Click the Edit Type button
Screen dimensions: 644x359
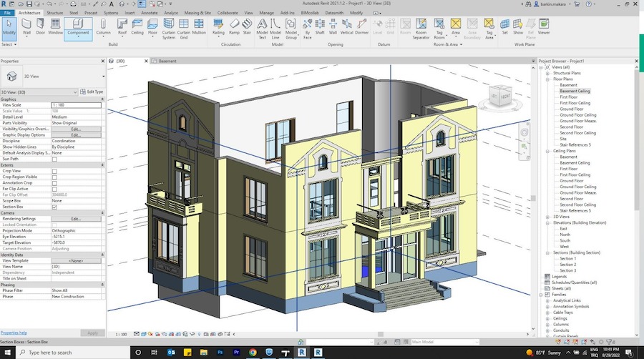point(92,92)
